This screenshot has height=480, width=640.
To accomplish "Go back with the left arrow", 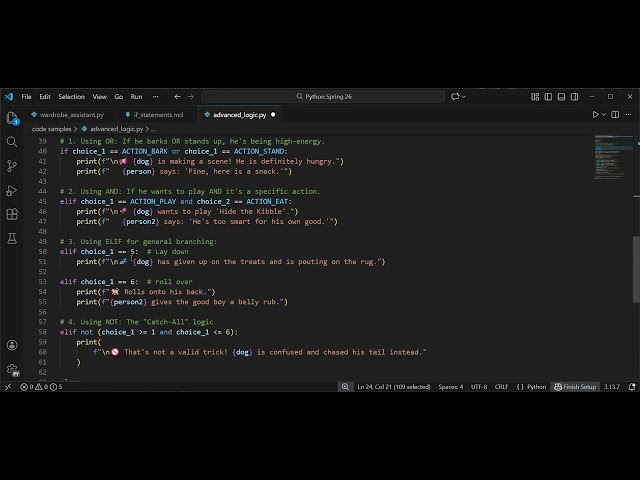I will pos(177,97).
